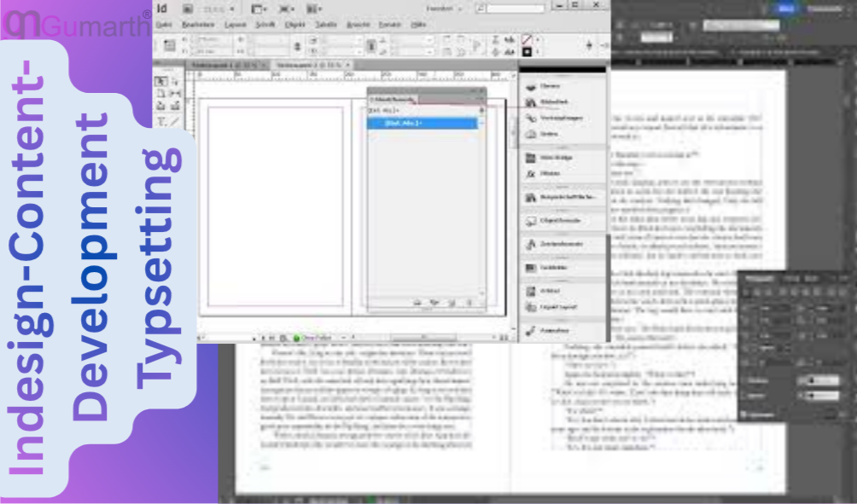Open the Absatzformate panel flyout menu

480,100
